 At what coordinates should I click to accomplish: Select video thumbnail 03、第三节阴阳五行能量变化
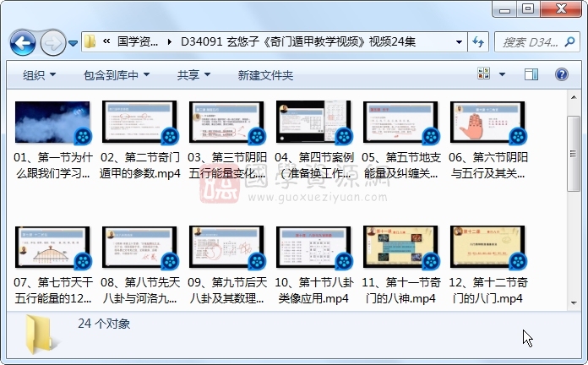pyautogui.click(x=227, y=123)
